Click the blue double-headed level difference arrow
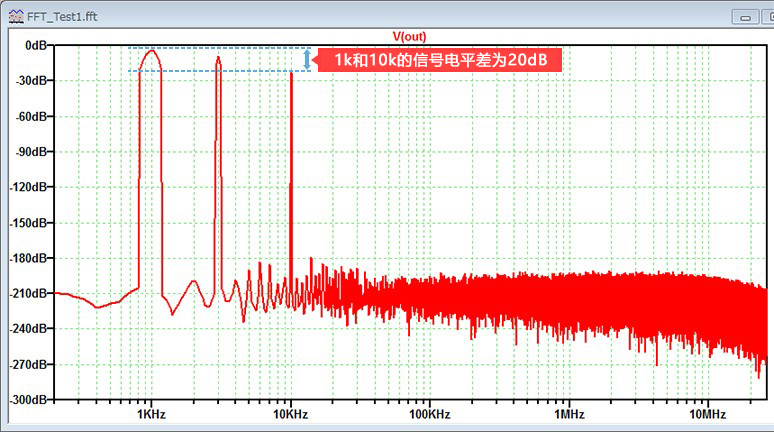 [308, 59]
